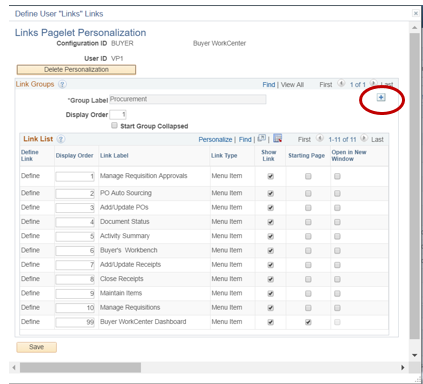Click vertical scrollbar down arrow
The image size is (423, 384).
tap(415, 355)
